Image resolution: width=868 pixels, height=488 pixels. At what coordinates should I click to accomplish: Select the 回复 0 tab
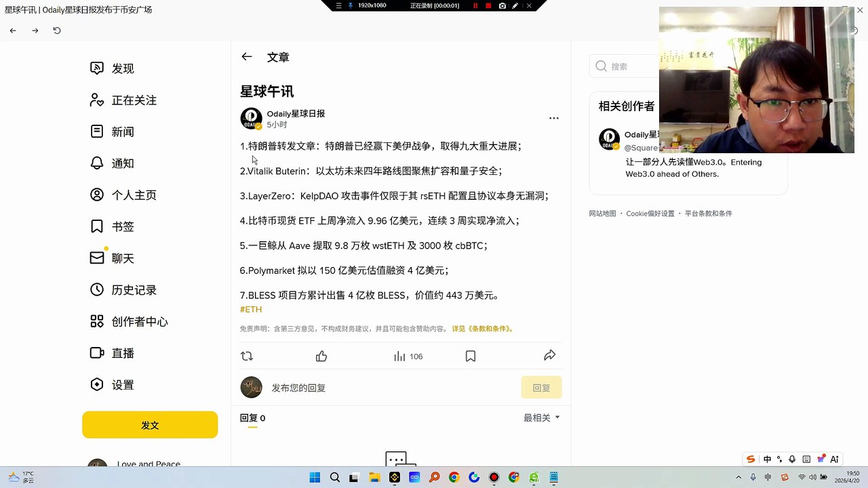[252, 418]
